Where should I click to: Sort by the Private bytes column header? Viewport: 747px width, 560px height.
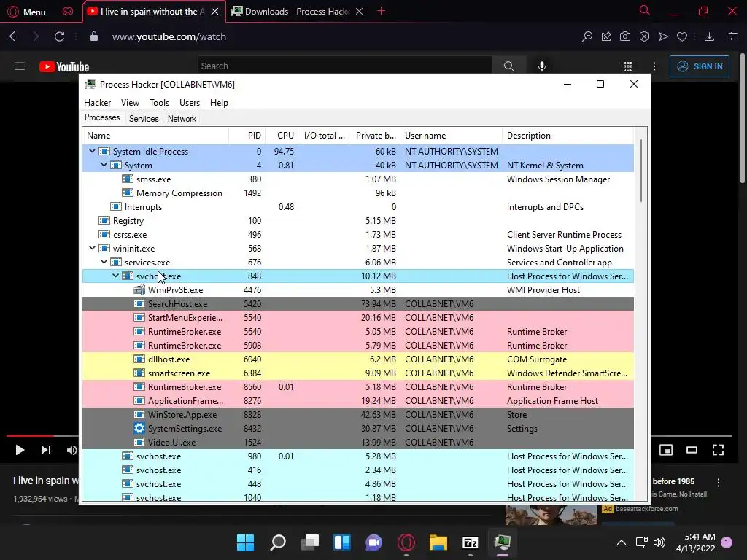point(375,136)
